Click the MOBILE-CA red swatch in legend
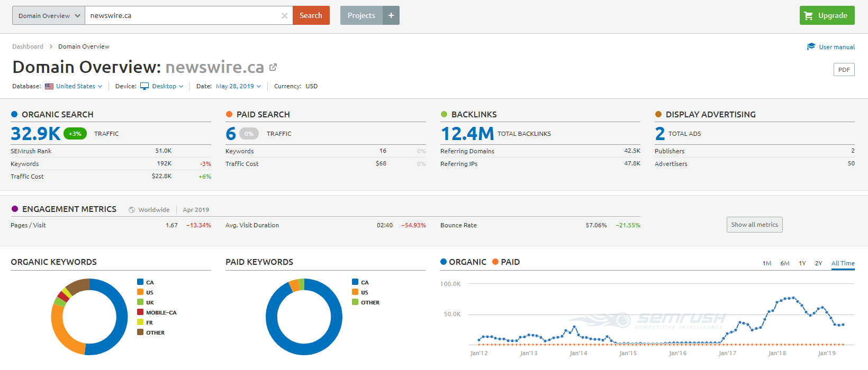 click(140, 312)
